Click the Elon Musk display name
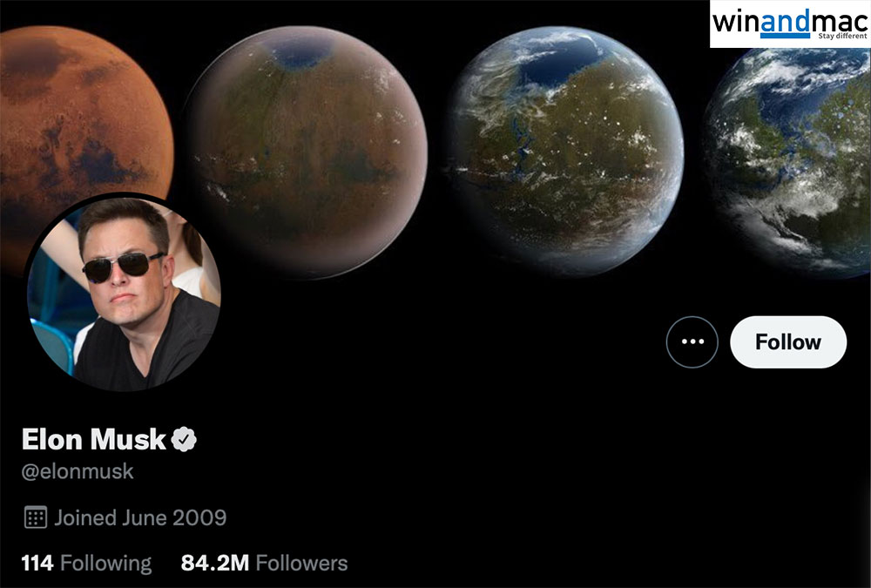 [x=93, y=439]
